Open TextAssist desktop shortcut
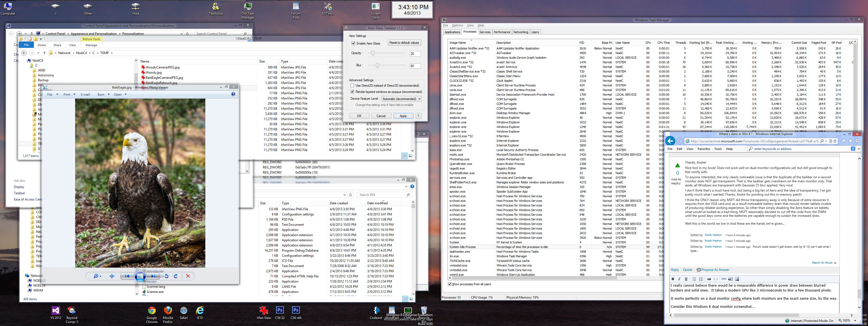The height and width of the screenshot is (326, 868). point(216,9)
